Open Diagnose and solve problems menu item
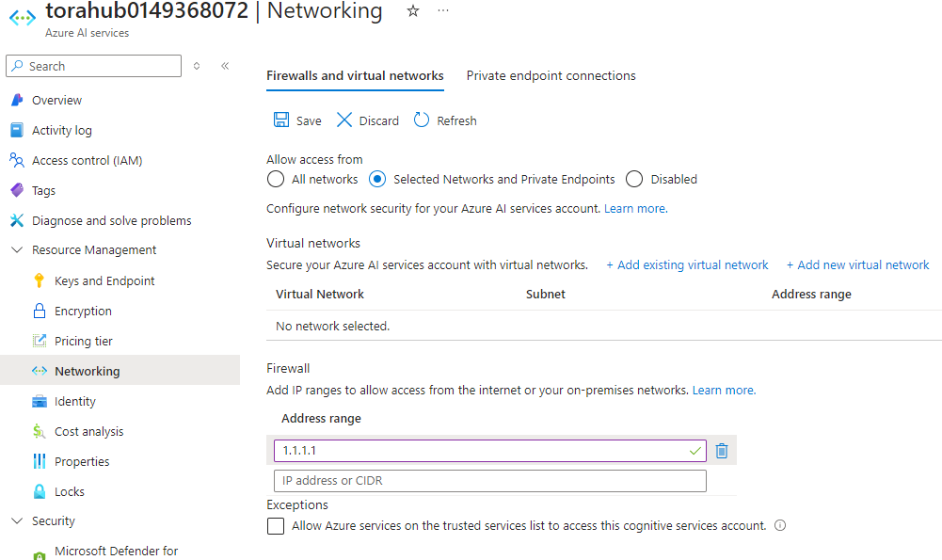 coord(112,220)
